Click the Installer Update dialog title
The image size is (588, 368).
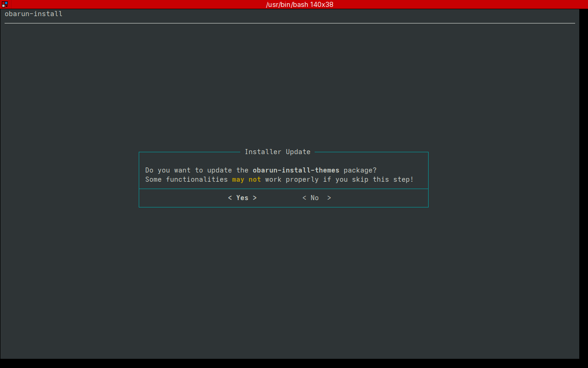pyautogui.click(x=277, y=152)
